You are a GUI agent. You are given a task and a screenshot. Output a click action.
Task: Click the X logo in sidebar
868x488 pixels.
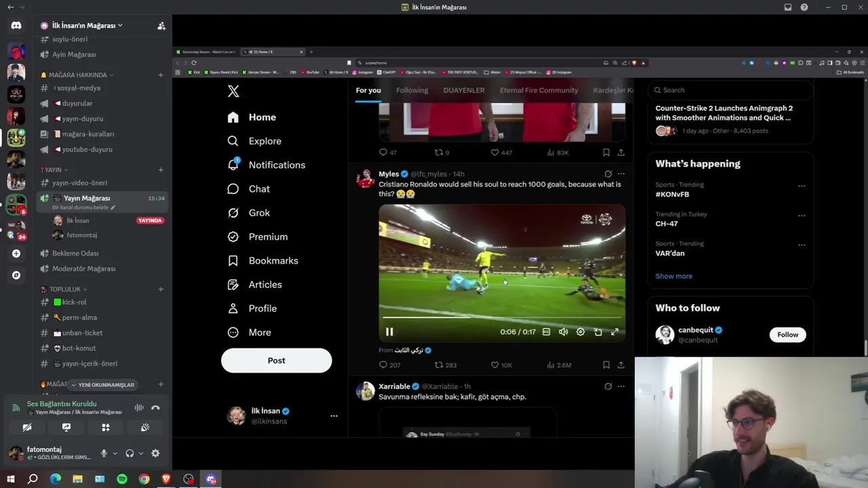(233, 91)
